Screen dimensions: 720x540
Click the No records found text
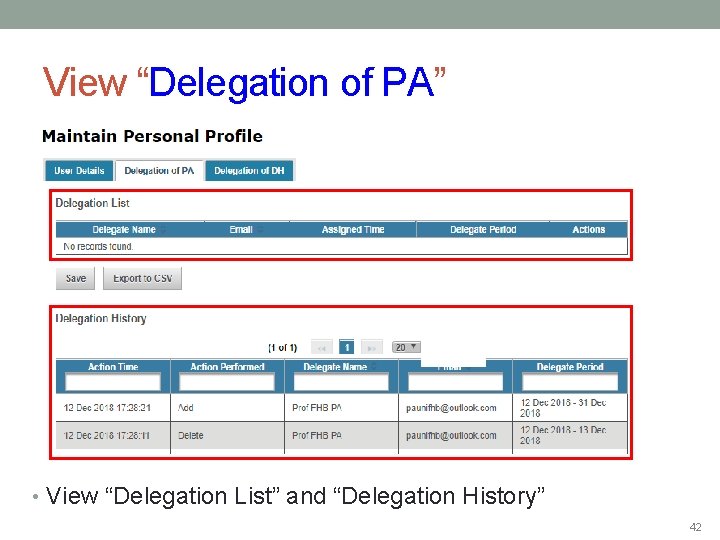coord(98,247)
